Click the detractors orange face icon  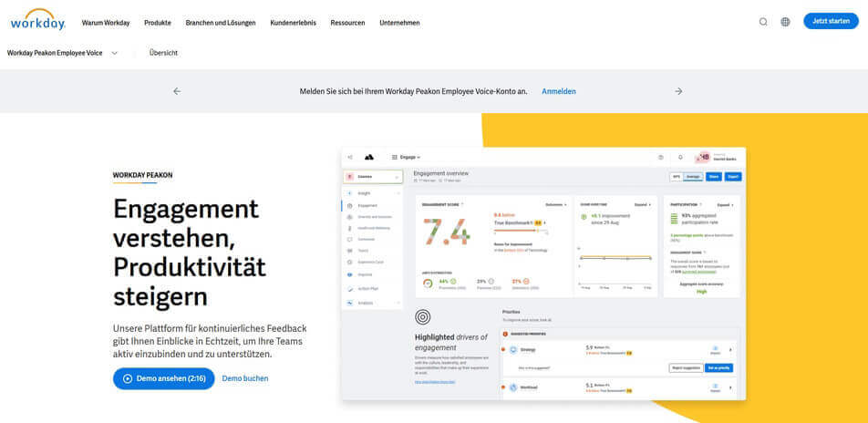[x=526, y=282]
